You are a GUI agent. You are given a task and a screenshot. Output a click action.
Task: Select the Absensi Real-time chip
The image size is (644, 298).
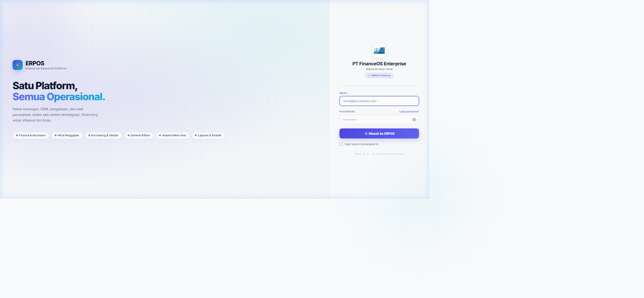click(173, 135)
